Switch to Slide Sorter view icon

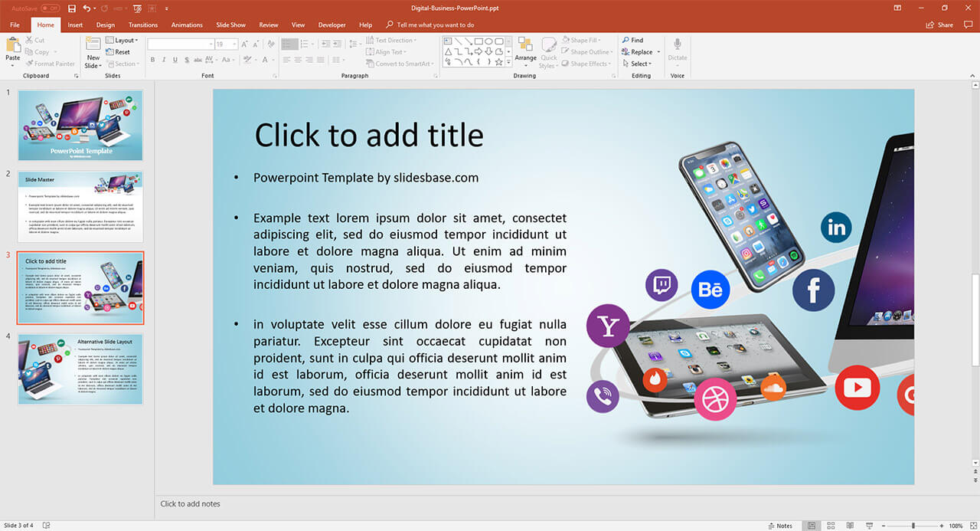click(831, 526)
